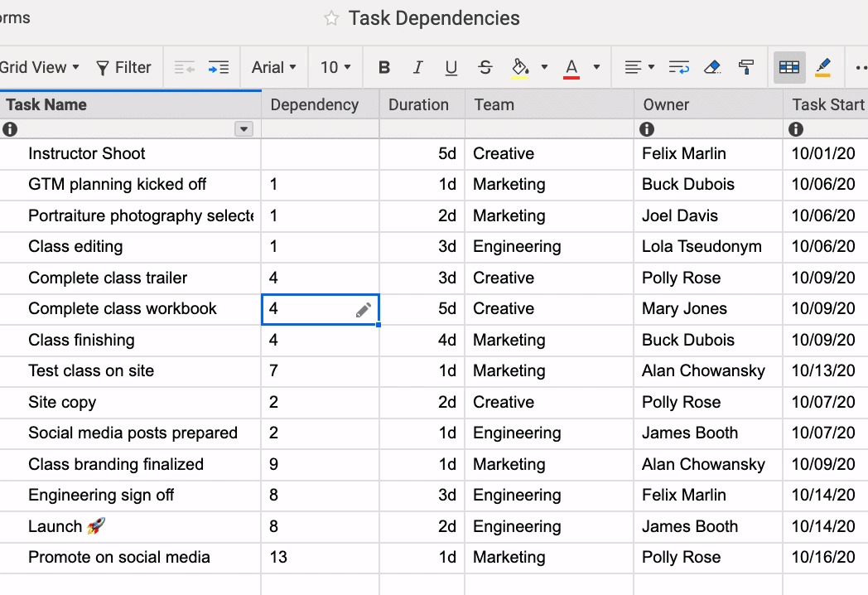The width and height of the screenshot is (868, 595).
Task: Click the highlight changes marker icon
Action: pos(822,68)
